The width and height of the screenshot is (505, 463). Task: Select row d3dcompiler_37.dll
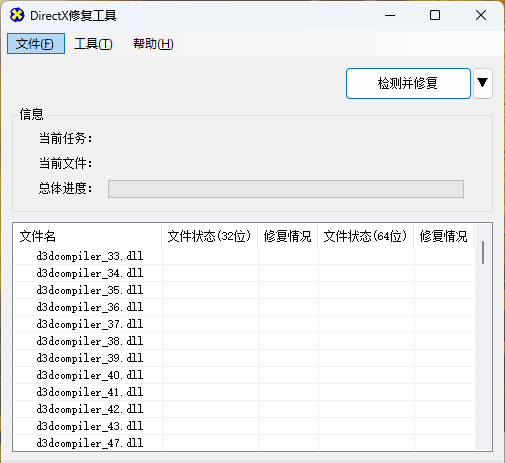point(244,324)
